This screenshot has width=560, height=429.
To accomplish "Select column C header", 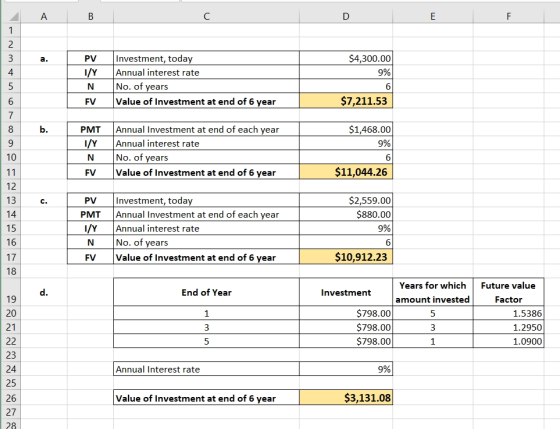I will click(206, 16).
